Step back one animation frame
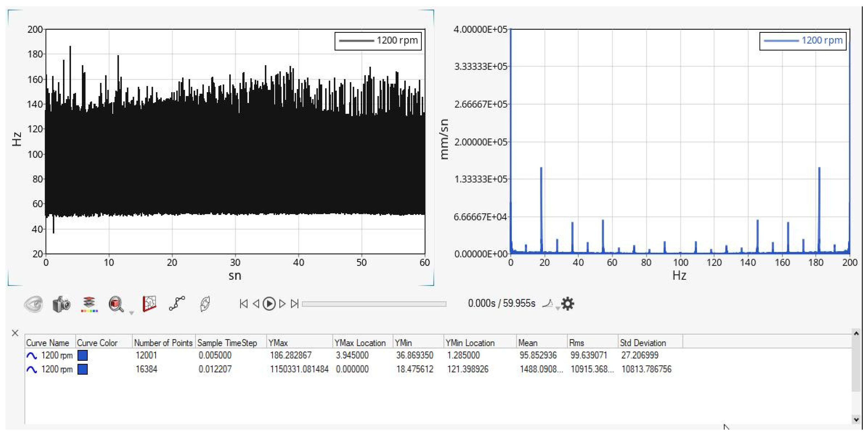The image size is (868, 436). coord(256,303)
